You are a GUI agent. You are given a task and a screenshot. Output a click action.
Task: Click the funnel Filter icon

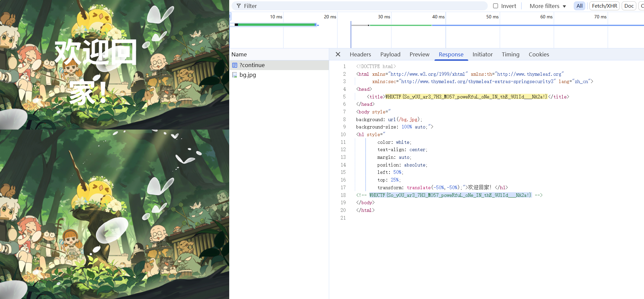coord(239,6)
